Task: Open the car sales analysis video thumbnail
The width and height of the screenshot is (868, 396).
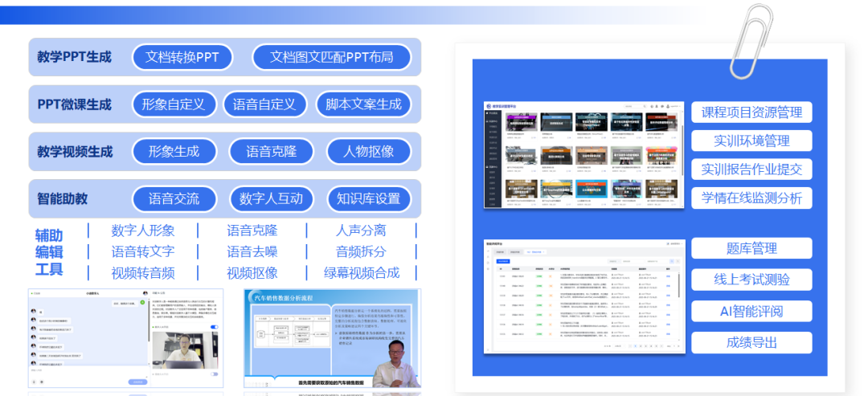Action: coord(332,339)
